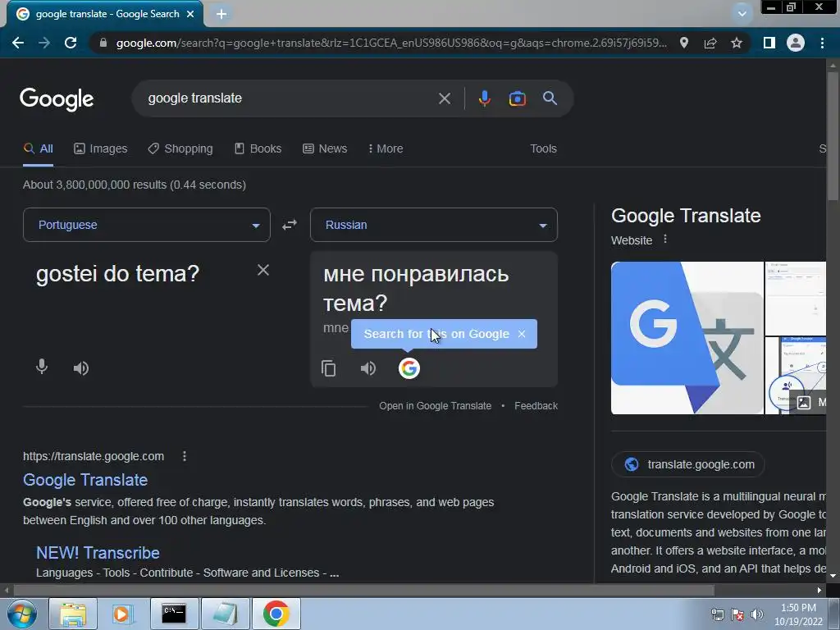840x630 pixels.
Task: Click the browser forward arrow
Action: point(44,43)
